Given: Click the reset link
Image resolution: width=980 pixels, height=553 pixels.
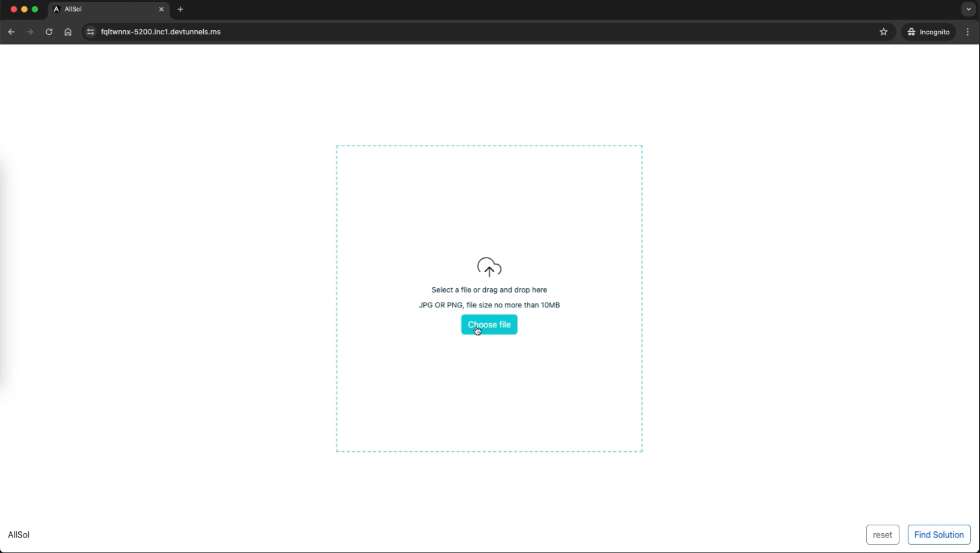Looking at the screenshot, I should pos(882,534).
